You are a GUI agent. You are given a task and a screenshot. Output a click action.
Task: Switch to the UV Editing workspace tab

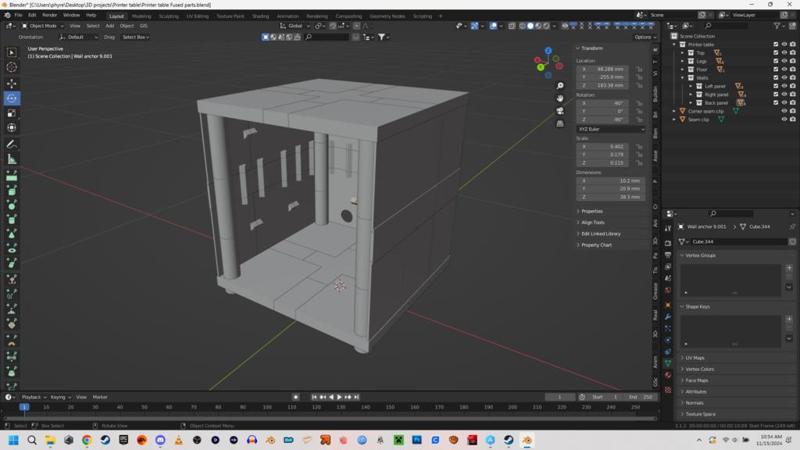pyautogui.click(x=197, y=16)
